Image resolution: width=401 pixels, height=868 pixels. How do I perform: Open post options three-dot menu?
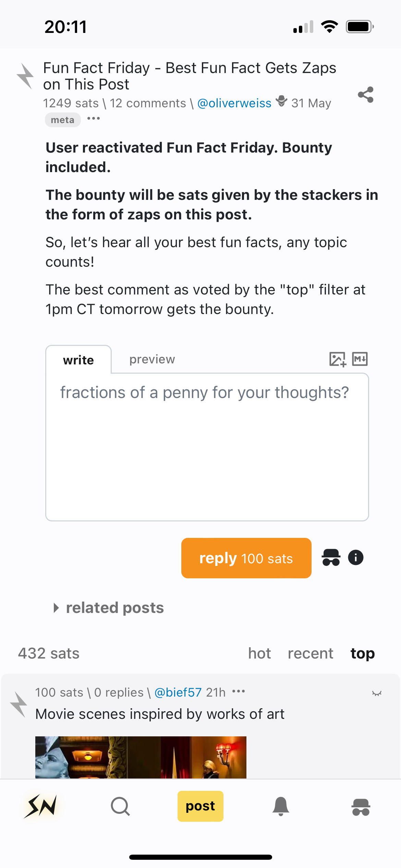94,119
